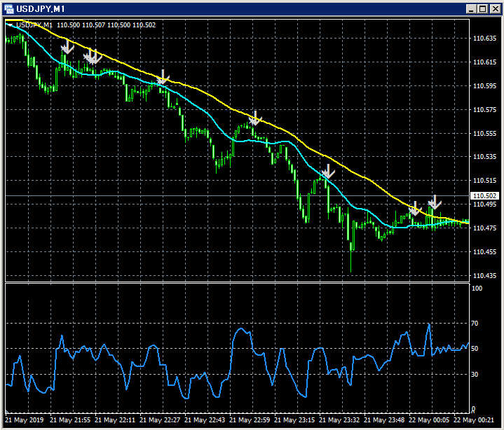Click the 21 May 22:59 time label
The width and height of the screenshot is (504, 430).
point(250,420)
